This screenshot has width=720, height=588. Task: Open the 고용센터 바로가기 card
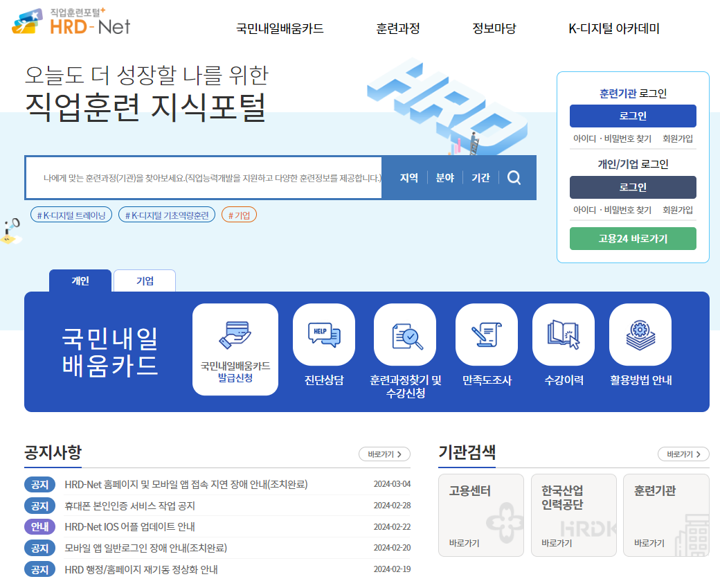(x=480, y=515)
